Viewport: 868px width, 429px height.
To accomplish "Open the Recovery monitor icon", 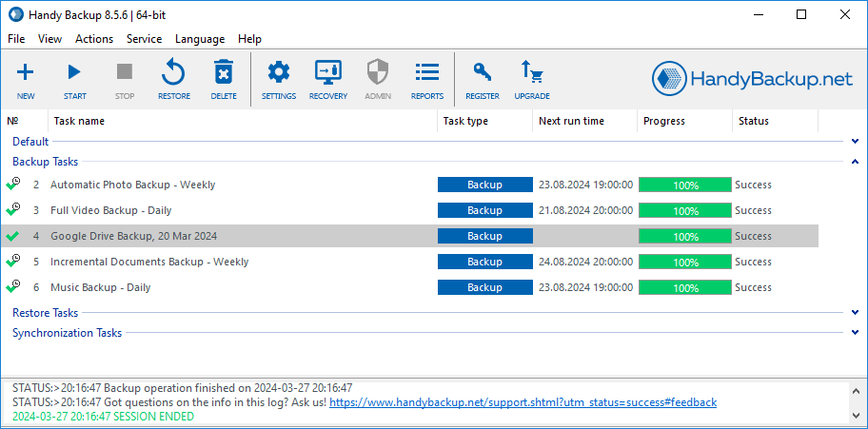I will 327,73.
